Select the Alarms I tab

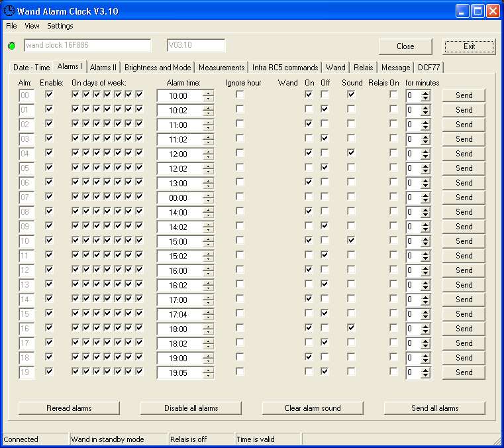[x=70, y=66]
